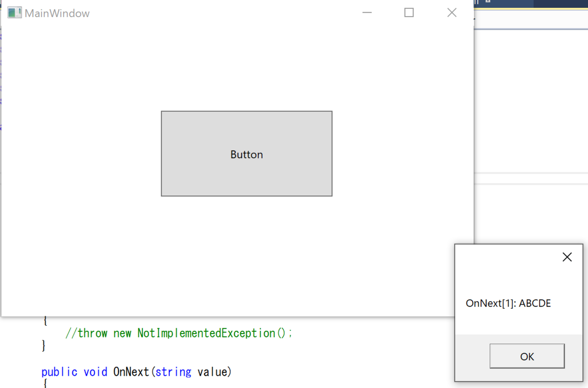The height and width of the screenshot is (388, 588).
Task: Click the "public void OnNext(string value)" code line
Action: click(x=136, y=372)
